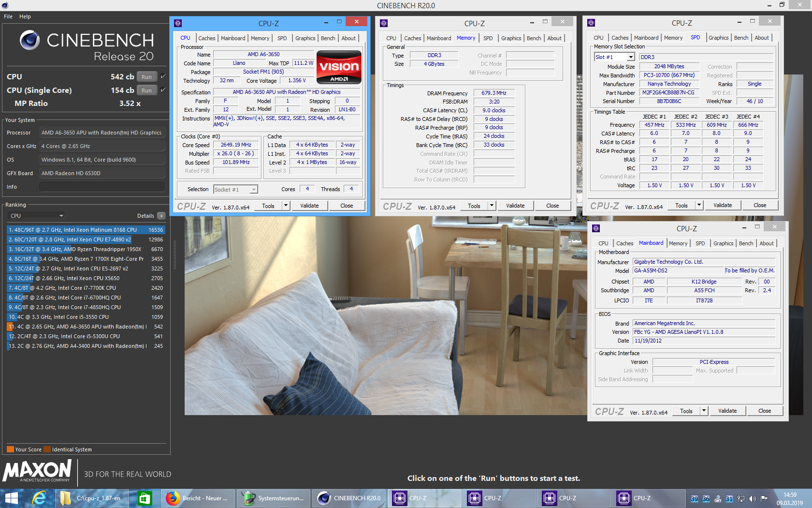Image resolution: width=812 pixels, height=508 pixels.
Task: Click Tools button in CPU-Z SPD window
Action: (x=681, y=205)
